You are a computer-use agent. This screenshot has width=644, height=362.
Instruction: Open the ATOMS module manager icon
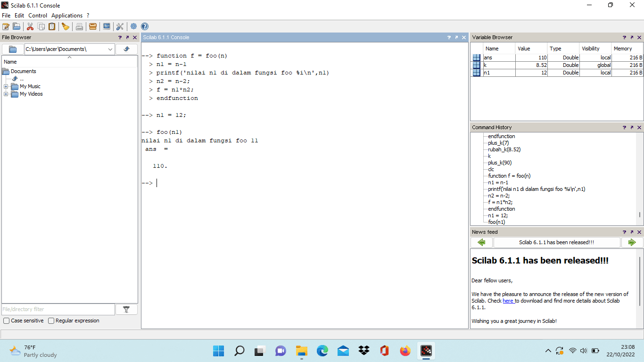click(x=93, y=26)
